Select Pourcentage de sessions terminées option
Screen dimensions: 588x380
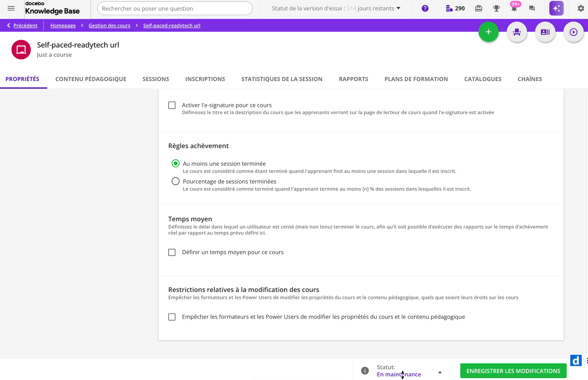[175, 181]
